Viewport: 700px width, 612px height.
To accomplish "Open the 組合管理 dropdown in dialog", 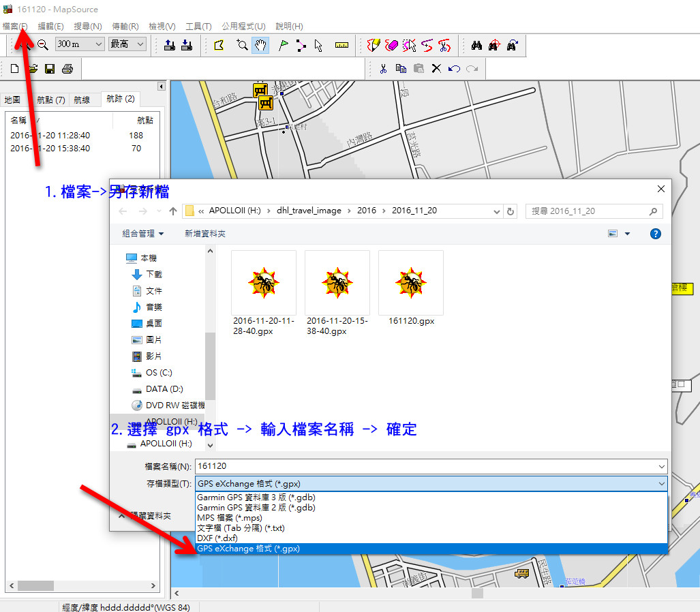I will 142,234.
